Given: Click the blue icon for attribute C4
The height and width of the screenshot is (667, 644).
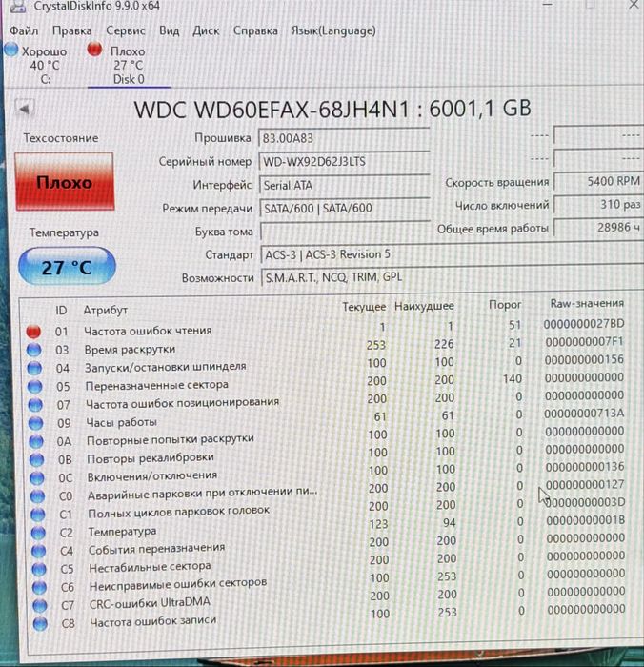Looking at the screenshot, I should click(x=39, y=551).
